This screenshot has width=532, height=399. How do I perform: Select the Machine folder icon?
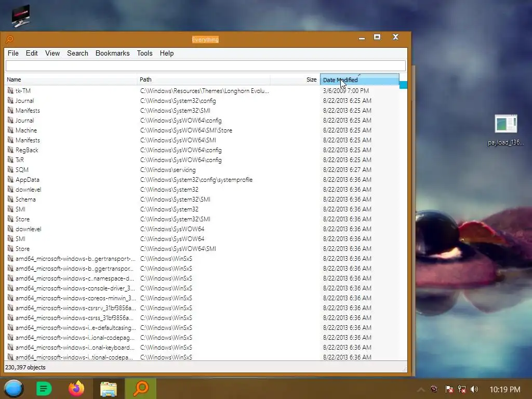click(10, 130)
